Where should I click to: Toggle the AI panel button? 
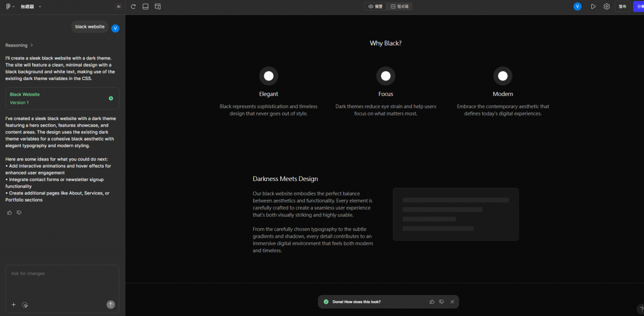[119, 7]
